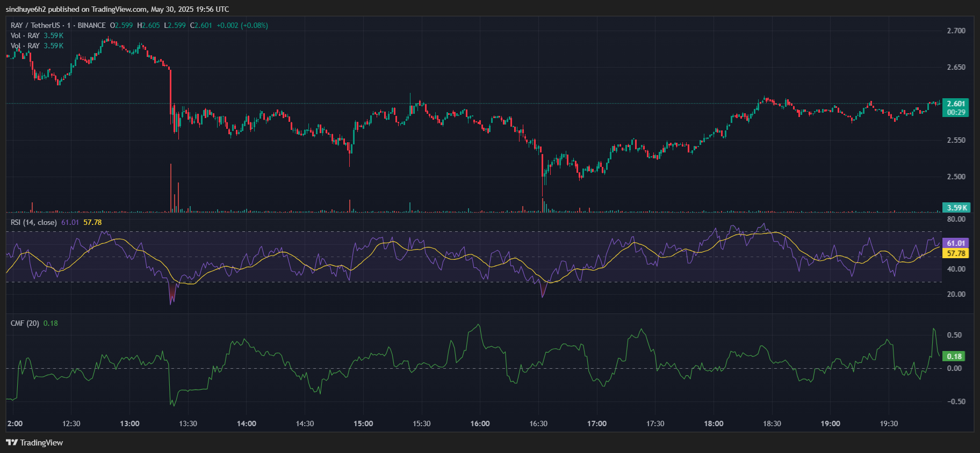Click the 80.00 level on RSI scale

(x=955, y=219)
